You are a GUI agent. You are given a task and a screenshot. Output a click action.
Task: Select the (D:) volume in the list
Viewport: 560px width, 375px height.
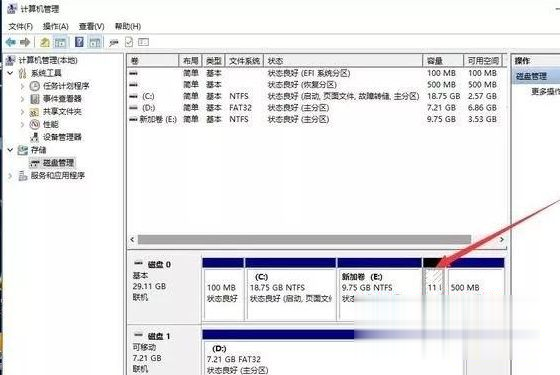[148, 108]
